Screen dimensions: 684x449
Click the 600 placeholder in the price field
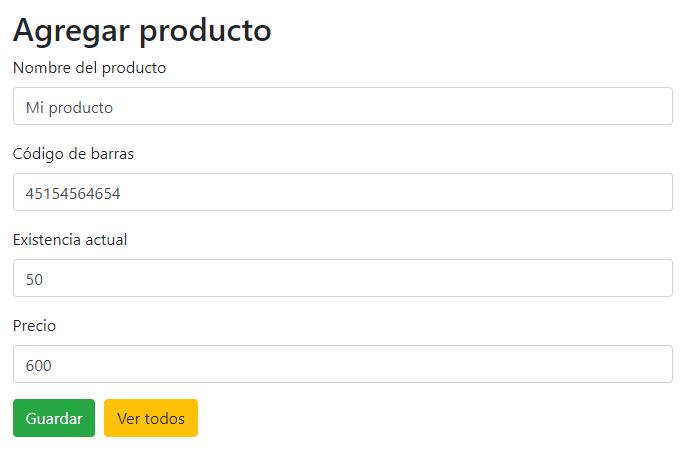tap(38, 365)
